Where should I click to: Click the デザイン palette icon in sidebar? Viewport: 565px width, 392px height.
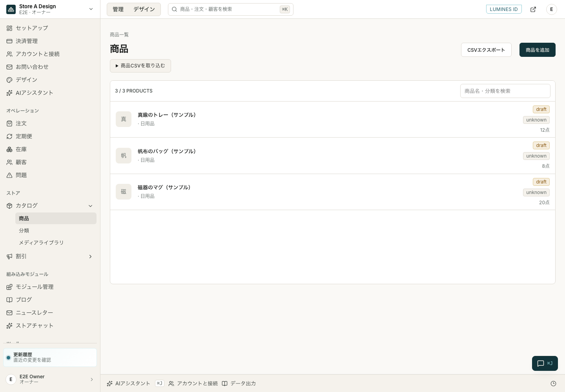[9, 80]
